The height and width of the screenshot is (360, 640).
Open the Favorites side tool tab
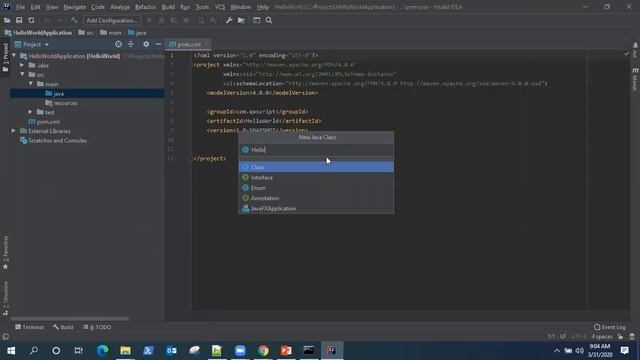tap(5, 252)
